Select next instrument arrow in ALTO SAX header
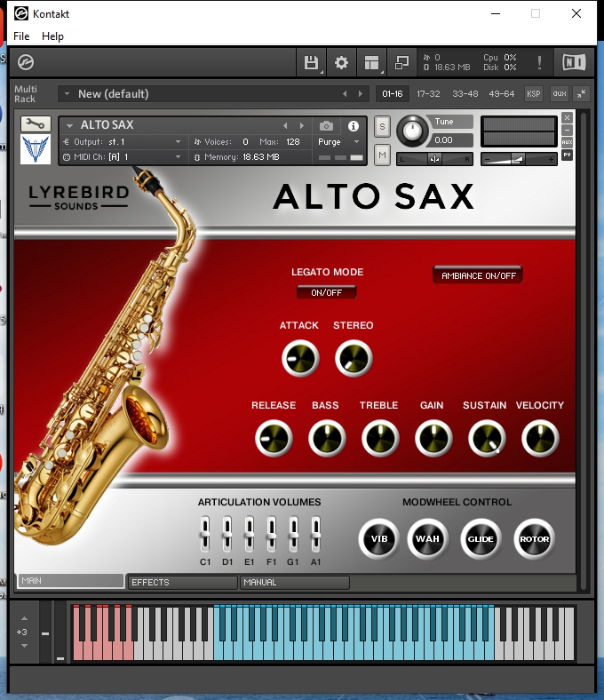Screen dimensions: 604x700 pos(302,126)
